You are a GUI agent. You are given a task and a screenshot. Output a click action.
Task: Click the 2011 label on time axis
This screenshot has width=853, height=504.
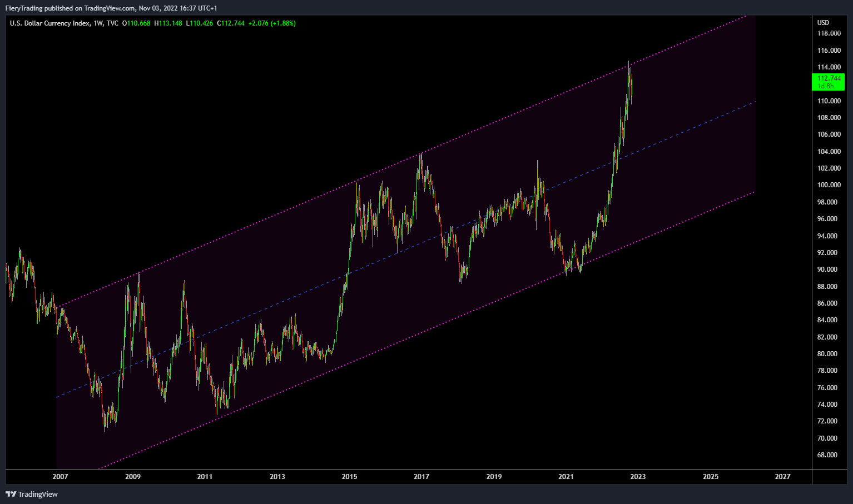[205, 477]
